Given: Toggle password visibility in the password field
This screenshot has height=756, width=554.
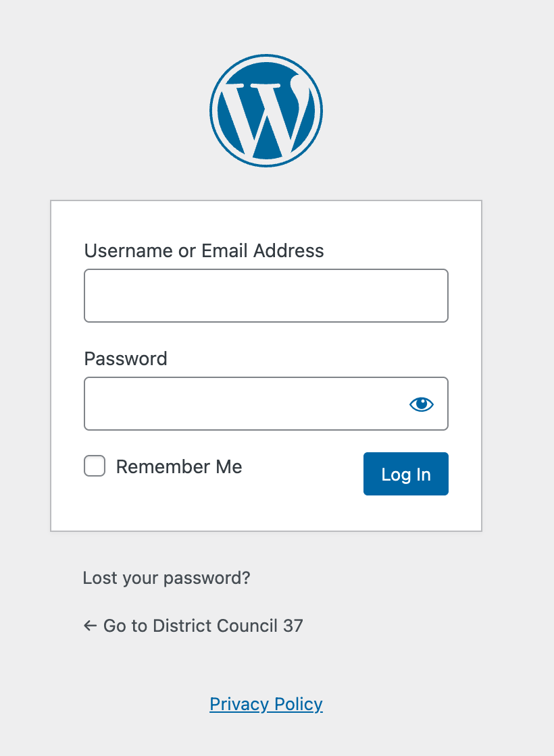Looking at the screenshot, I should point(421,404).
